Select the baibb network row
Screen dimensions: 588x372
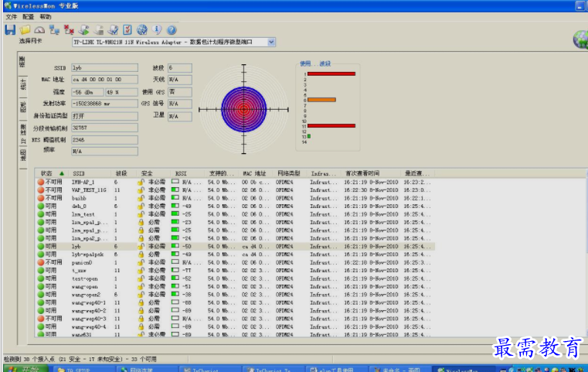[236, 198]
